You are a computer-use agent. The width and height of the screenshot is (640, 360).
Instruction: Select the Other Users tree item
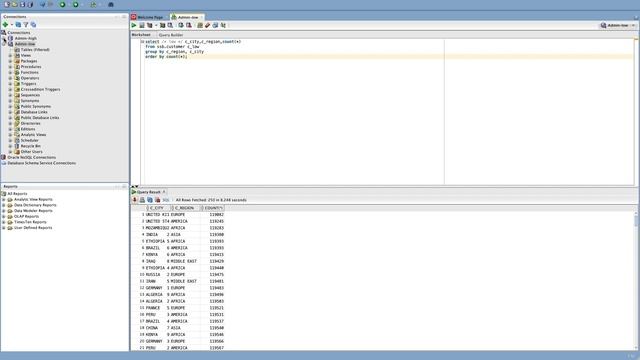[31, 152]
